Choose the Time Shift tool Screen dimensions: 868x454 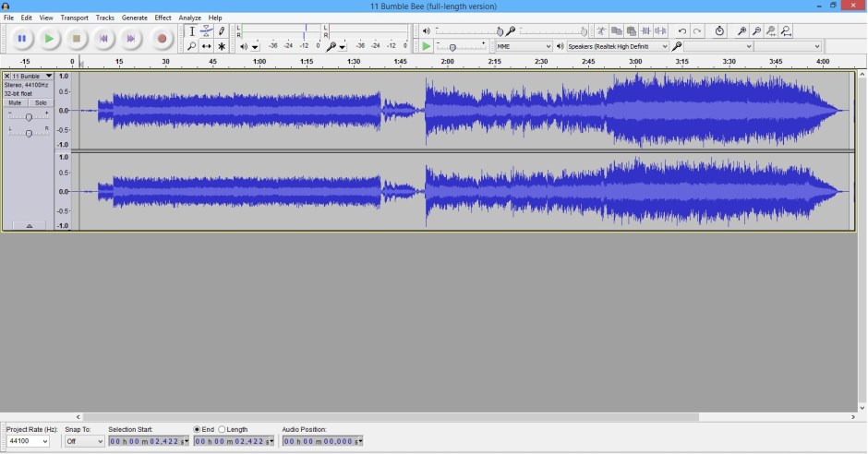point(207,46)
